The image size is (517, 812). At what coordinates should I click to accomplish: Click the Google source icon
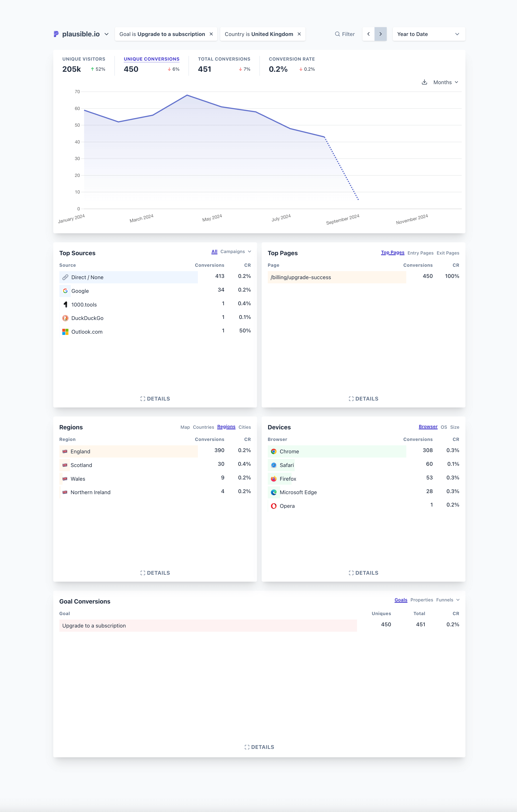(x=65, y=291)
